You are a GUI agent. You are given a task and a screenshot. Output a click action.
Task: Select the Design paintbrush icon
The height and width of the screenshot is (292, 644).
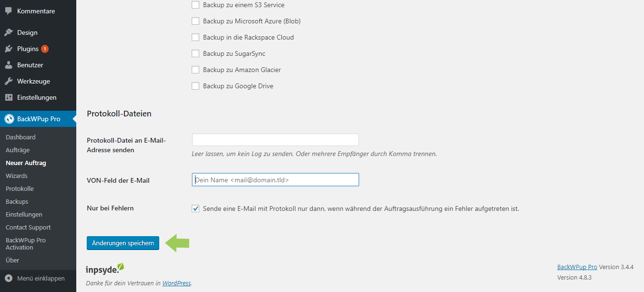[x=8, y=32]
